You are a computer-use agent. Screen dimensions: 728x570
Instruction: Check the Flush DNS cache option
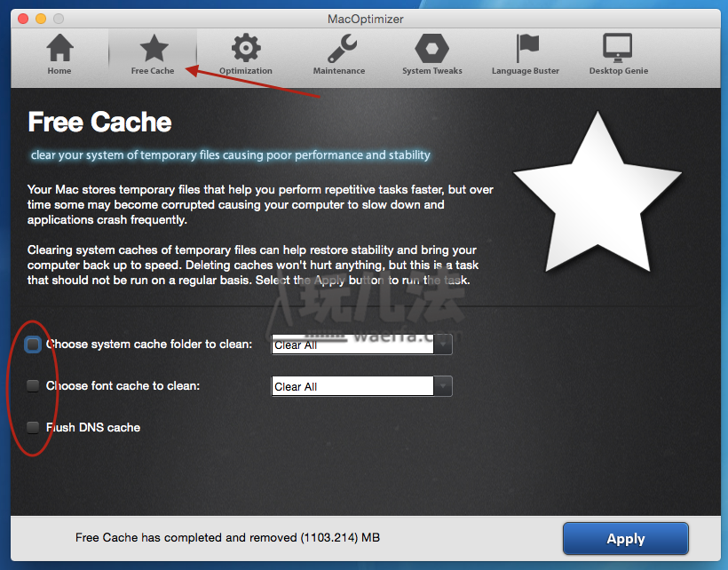[x=33, y=427]
